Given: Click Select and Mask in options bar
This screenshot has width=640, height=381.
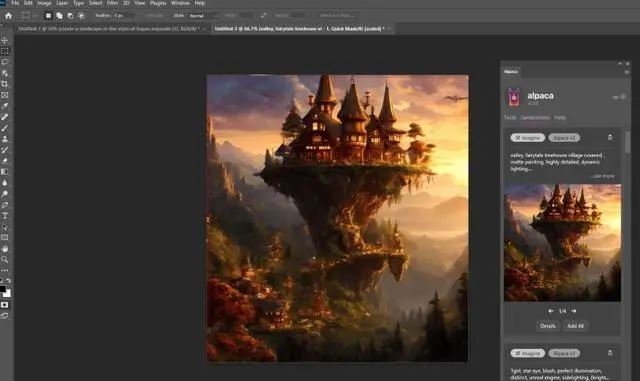Looking at the screenshot, I should pyautogui.click(x=337, y=16).
